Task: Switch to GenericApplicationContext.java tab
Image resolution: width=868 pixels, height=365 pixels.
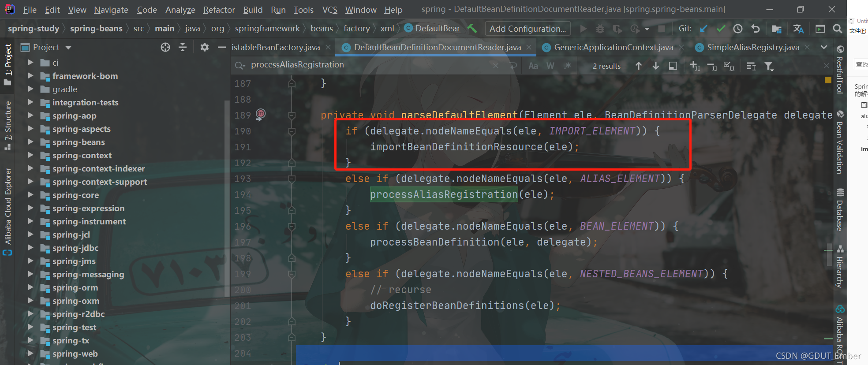Action: pos(614,47)
